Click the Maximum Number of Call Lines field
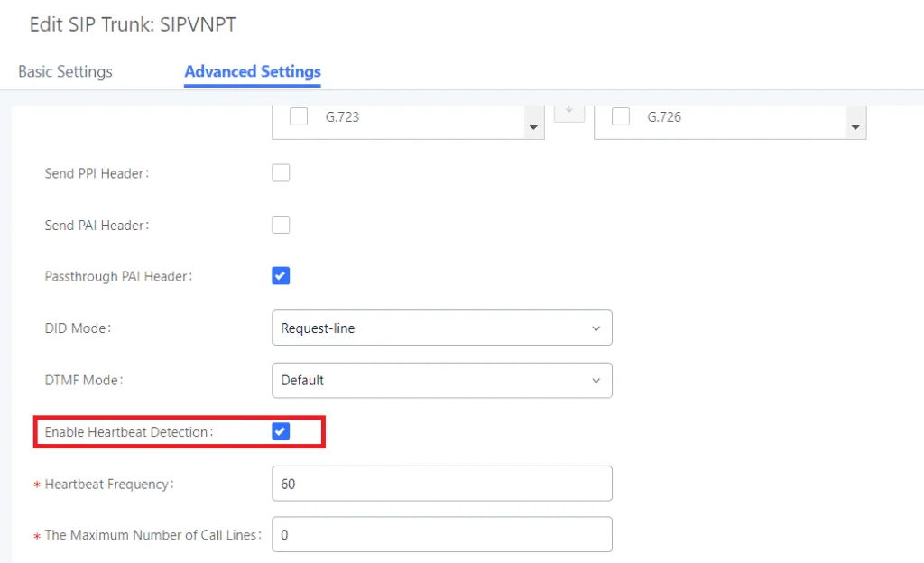 coord(442,535)
